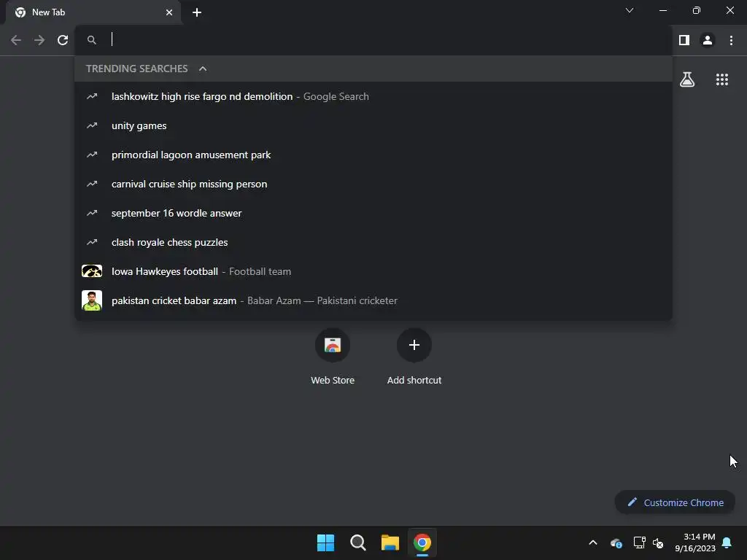Click the OneDrive cloud tray icon

click(616, 542)
